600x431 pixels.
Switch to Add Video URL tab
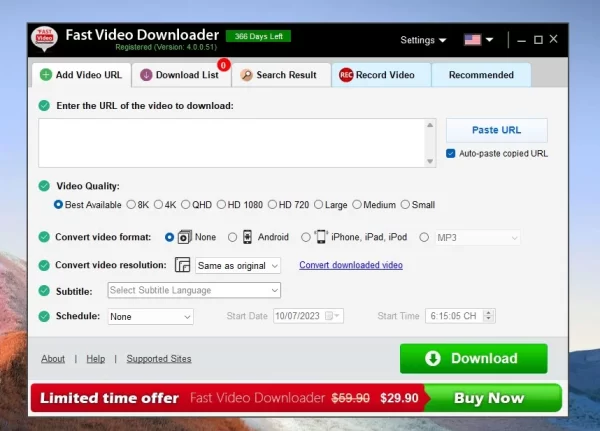click(x=81, y=75)
